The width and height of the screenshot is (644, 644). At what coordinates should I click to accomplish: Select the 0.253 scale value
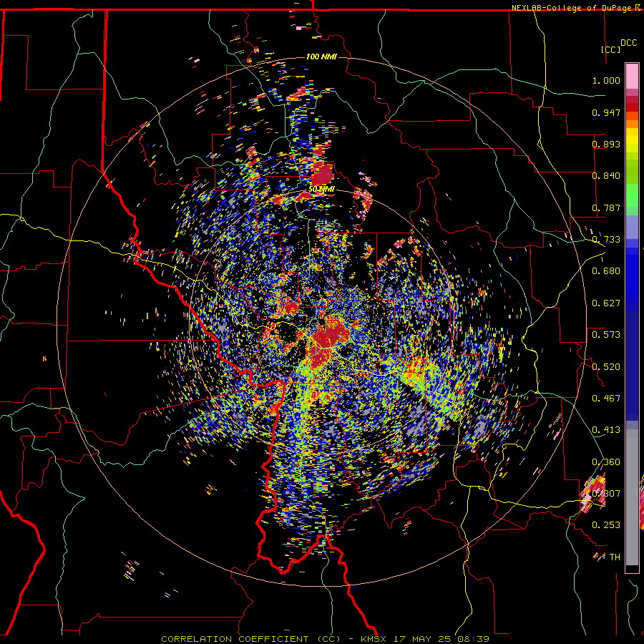pyautogui.click(x=606, y=525)
